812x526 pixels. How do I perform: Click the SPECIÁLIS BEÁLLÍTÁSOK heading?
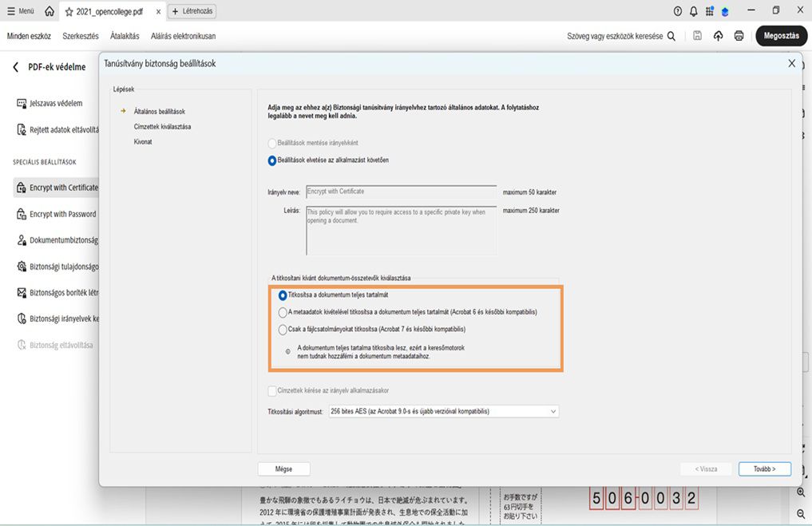click(45, 162)
